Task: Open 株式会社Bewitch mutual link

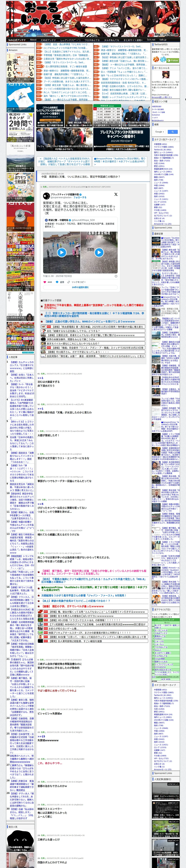Action: [158, 120]
